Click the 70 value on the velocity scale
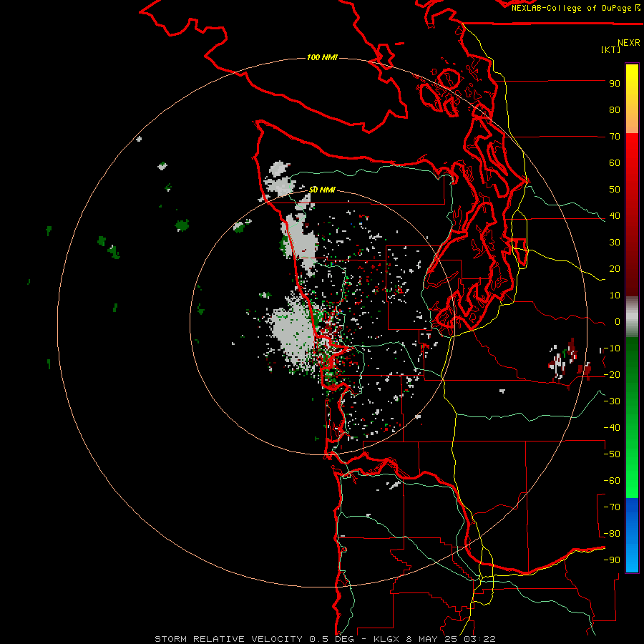The height and width of the screenshot is (644, 644). click(615, 137)
